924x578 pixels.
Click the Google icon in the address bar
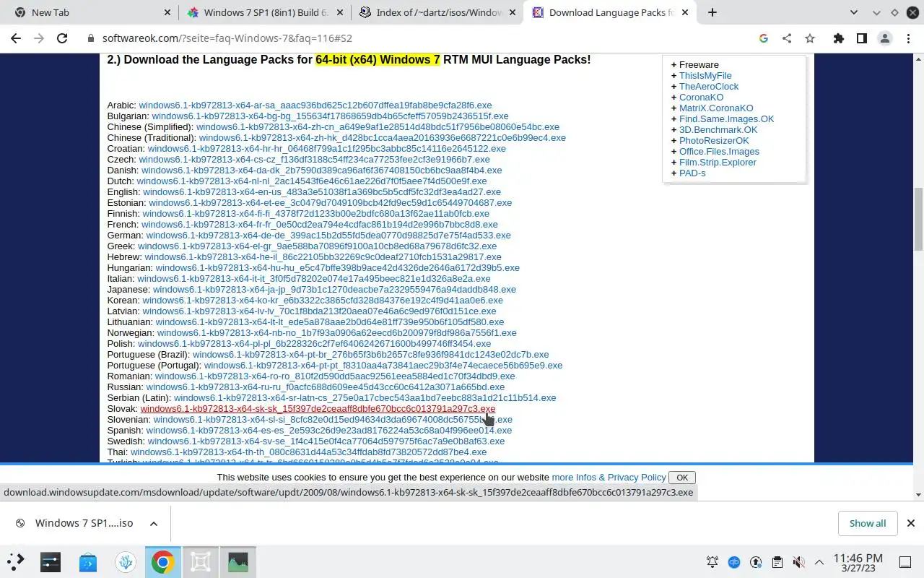764,38
